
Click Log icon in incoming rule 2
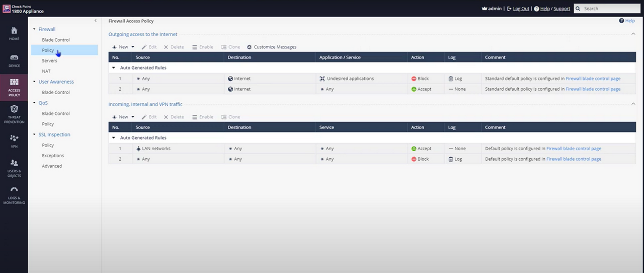(451, 159)
